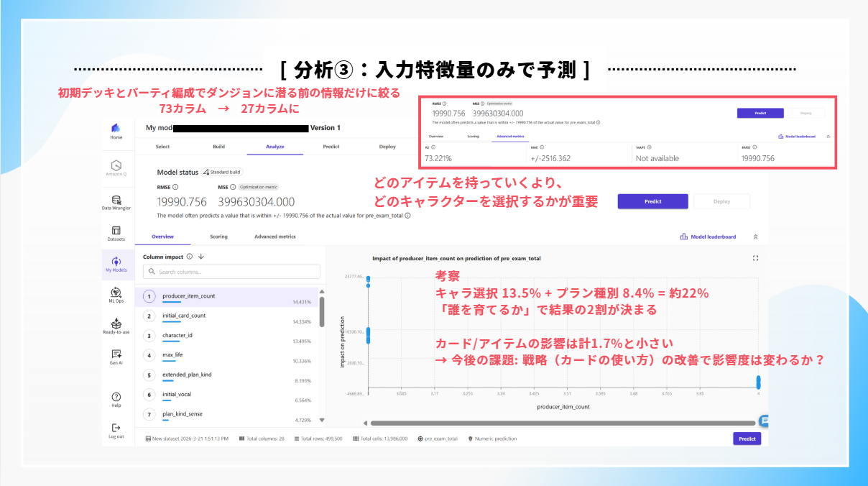Select the initial_card_count column row
This screenshot has height=486, width=868.
pos(226,316)
